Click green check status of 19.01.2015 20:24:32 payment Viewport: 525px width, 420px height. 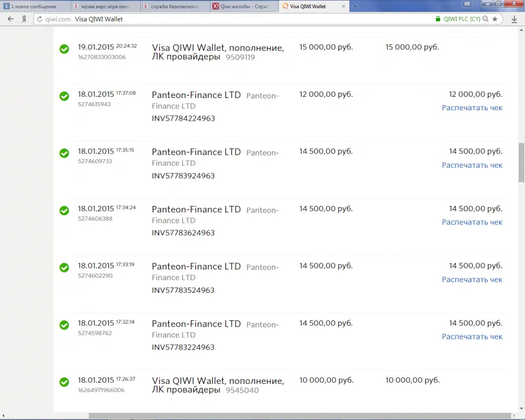pyautogui.click(x=64, y=49)
